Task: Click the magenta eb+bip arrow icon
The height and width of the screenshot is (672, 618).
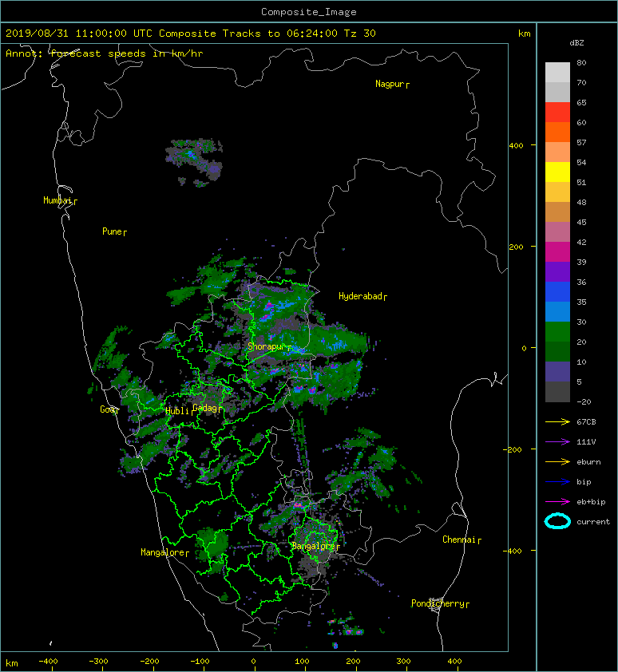Action: (x=557, y=501)
